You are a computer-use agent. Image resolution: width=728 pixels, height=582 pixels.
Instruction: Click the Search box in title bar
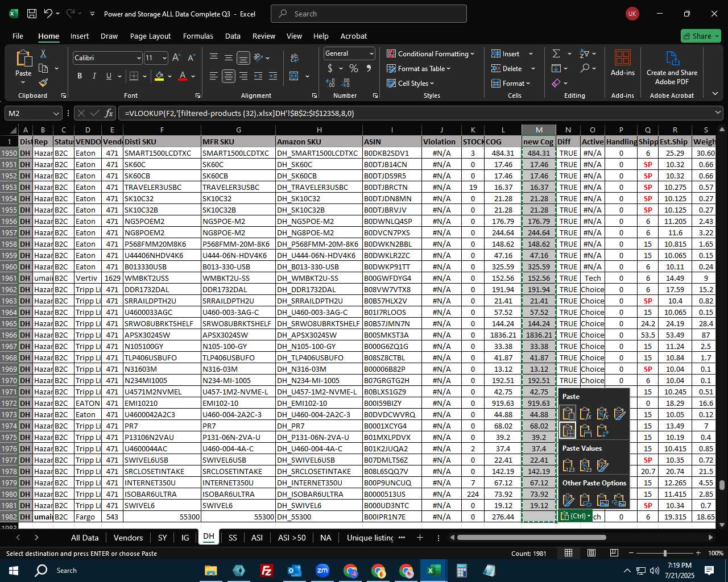pyautogui.click(x=369, y=14)
